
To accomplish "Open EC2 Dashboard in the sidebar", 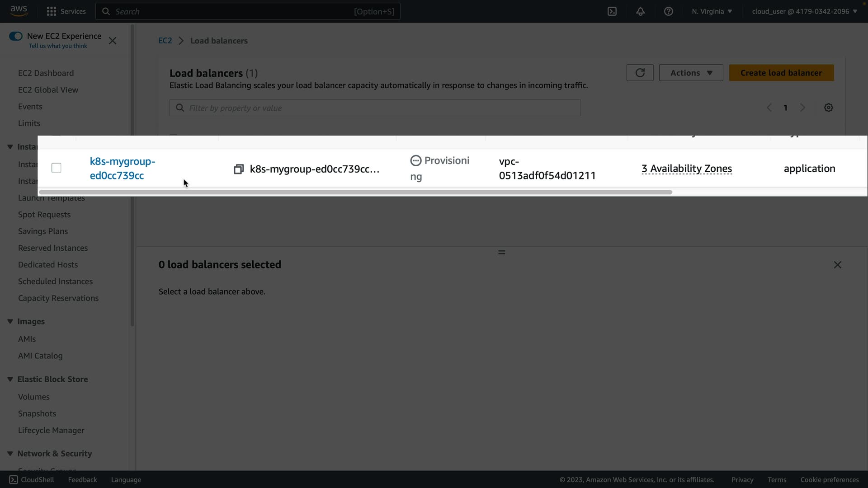I will click(46, 73).
